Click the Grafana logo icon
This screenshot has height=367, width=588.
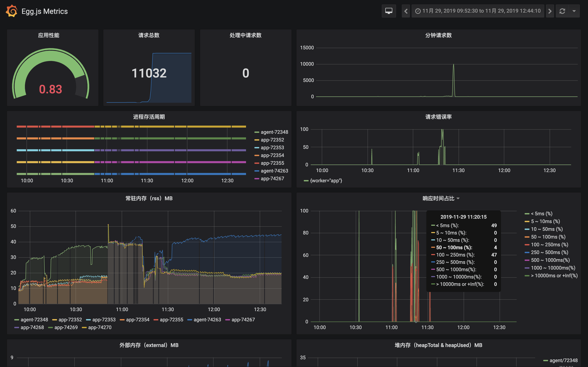tap(12, 11)
